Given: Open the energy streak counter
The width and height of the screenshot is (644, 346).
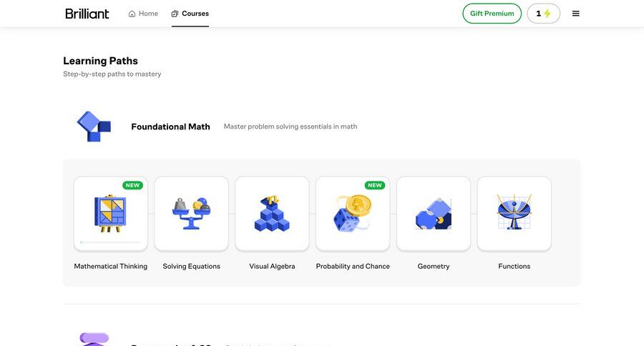Looking at the screenshot, I should tap(544, 14).
